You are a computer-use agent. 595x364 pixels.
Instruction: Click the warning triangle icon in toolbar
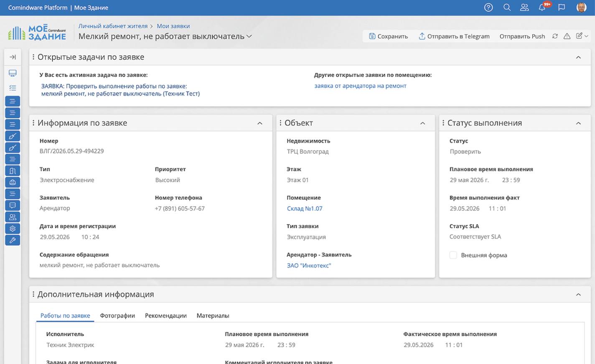click(x=567, y=36)
